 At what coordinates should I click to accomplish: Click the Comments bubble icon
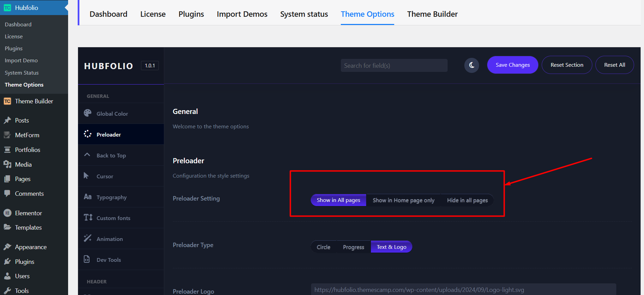click(x=8, y=193)
